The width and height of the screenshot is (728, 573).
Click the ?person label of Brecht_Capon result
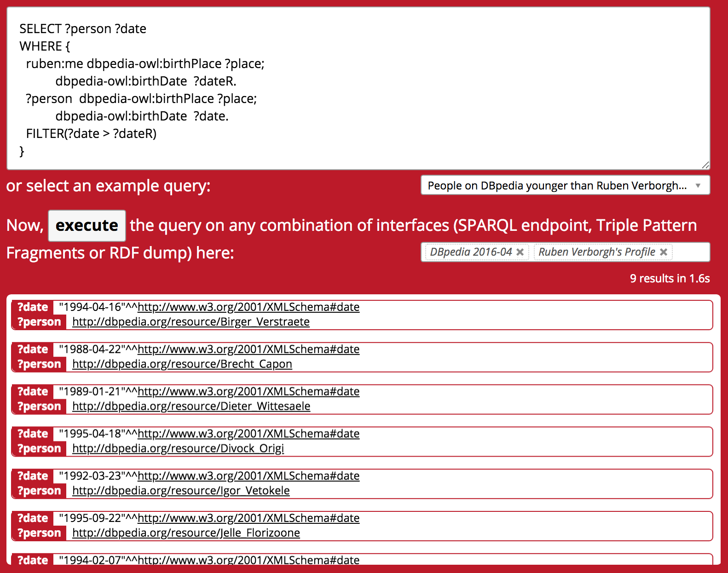pyautogui.click(x=39, y=364)
